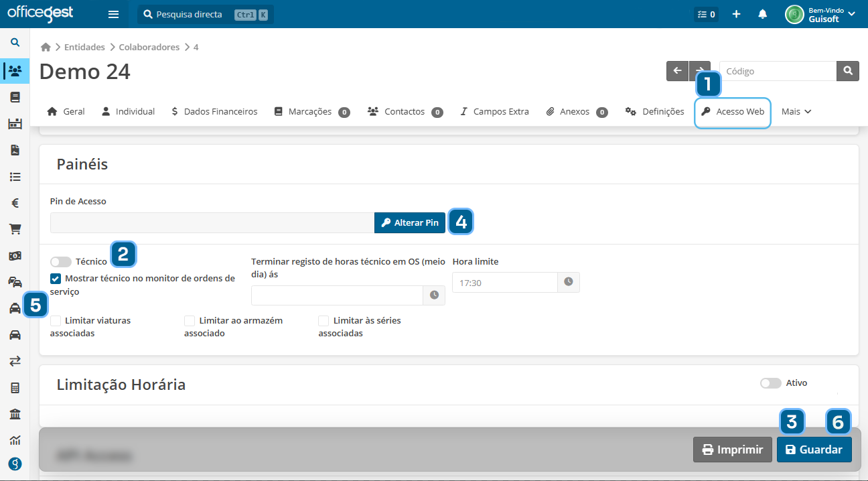Open the bank building sidebar icon
This screenshot has width=868, height=481.
click(15, 414)
